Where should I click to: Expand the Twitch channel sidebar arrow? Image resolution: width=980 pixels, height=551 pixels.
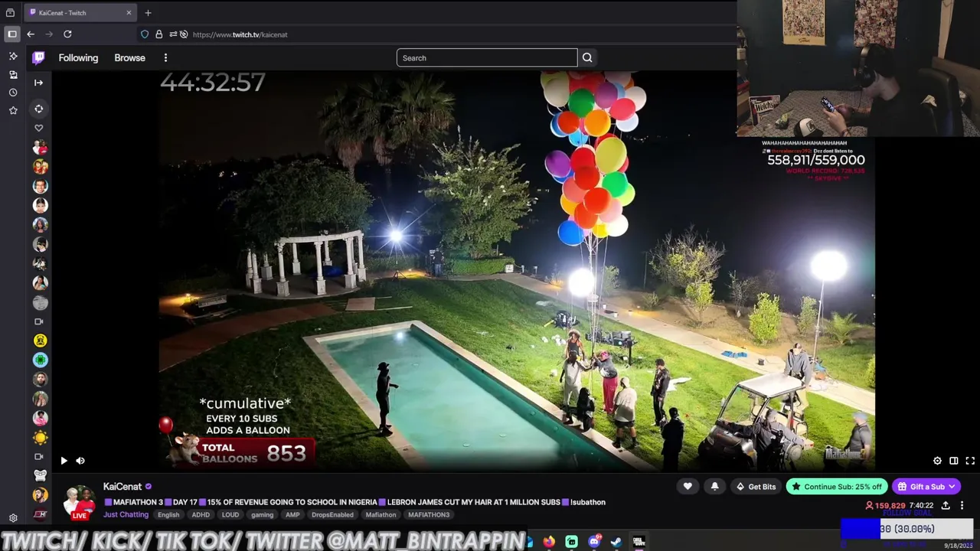(x=38, y=82)
